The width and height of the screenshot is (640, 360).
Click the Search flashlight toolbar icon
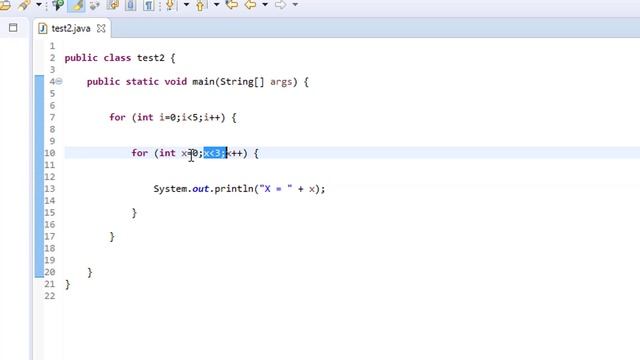tap(24, 5)
